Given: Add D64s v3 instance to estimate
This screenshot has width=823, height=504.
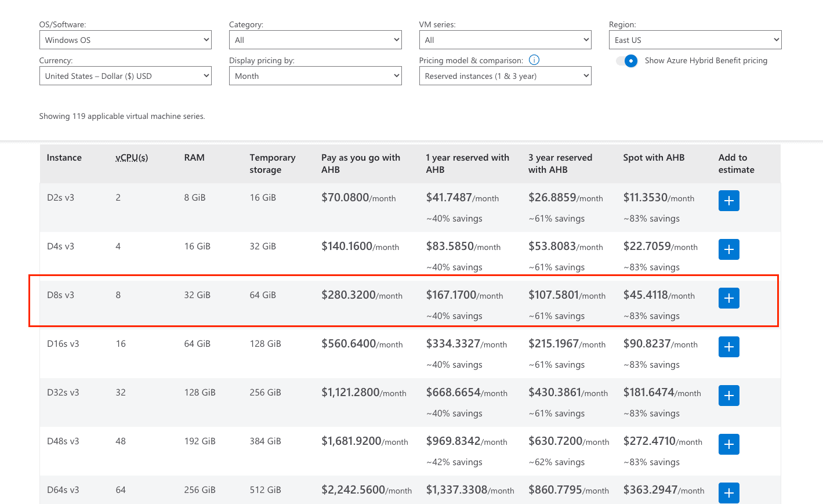Looking at the screenshot, I should pyautogui.click(x=728, y=493).
